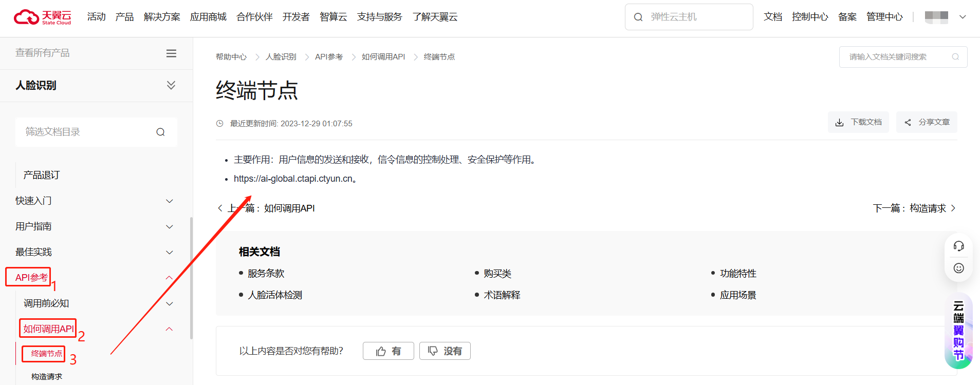Focus the 筛选文档目录 filter field
Viewport: 980px width, 385px height.
pyautogui.click(x=96, y=132)
